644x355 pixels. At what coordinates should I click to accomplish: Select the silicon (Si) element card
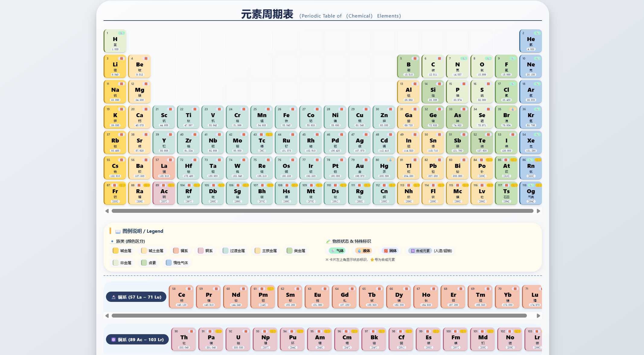click(433, 92)
